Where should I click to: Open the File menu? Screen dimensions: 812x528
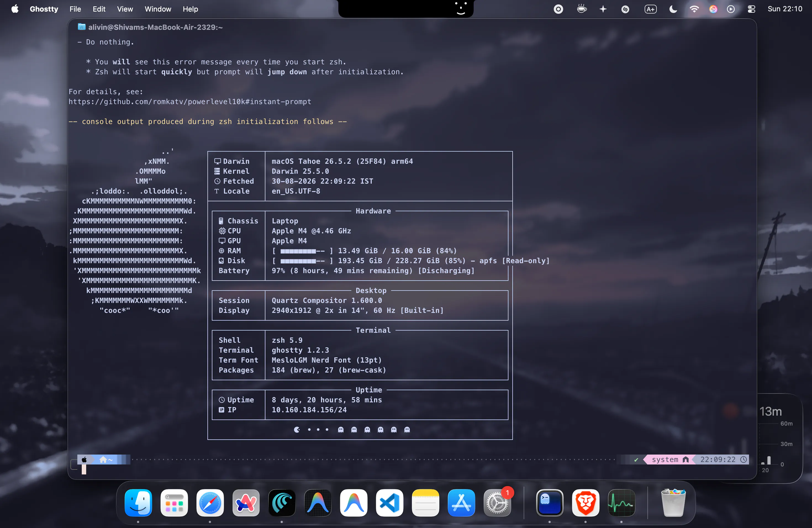75,9
